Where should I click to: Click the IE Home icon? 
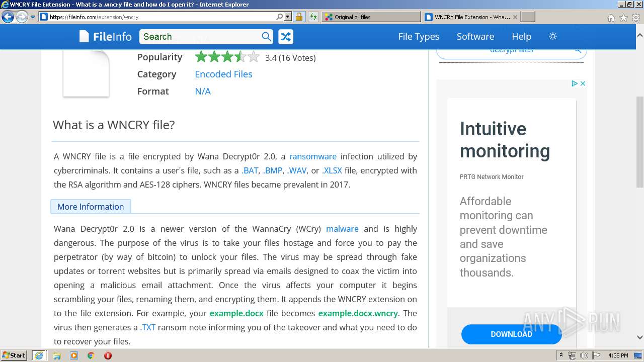(611, 18)
